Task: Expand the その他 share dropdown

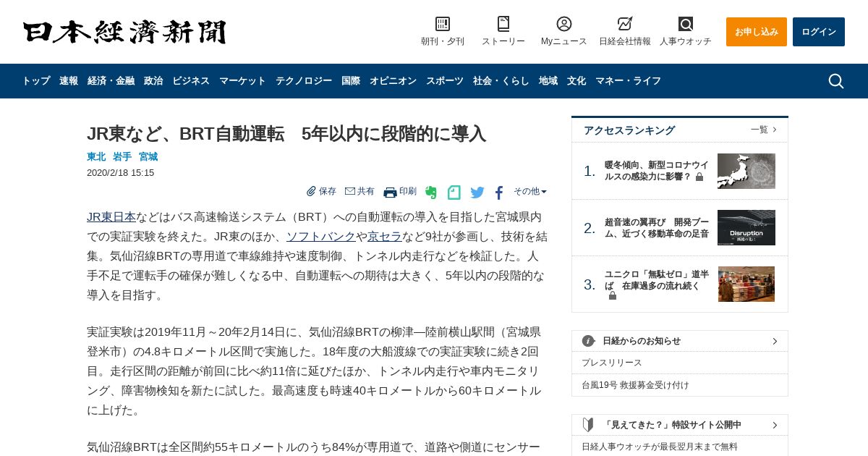Action: tap(530, 191)
